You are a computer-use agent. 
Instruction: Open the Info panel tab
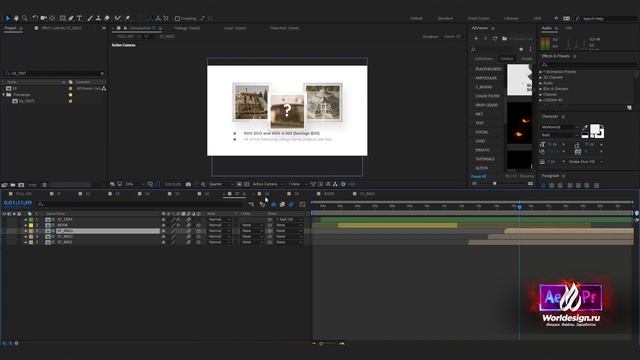point(569,28)
